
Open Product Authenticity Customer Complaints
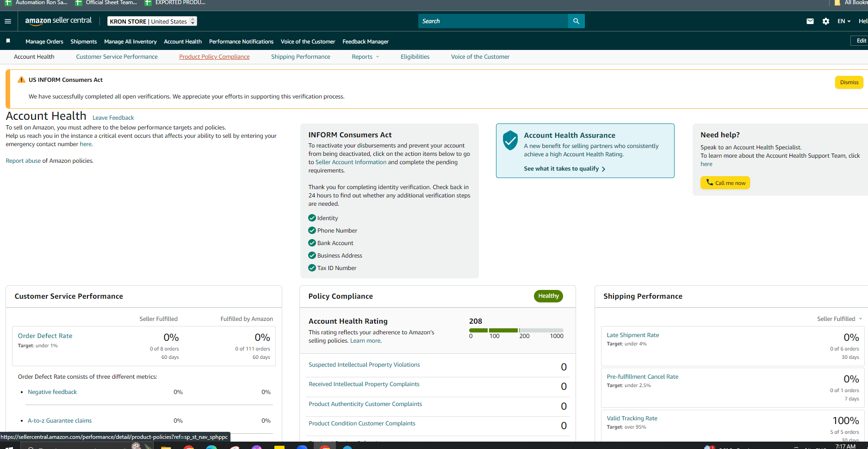pos(365,404)
